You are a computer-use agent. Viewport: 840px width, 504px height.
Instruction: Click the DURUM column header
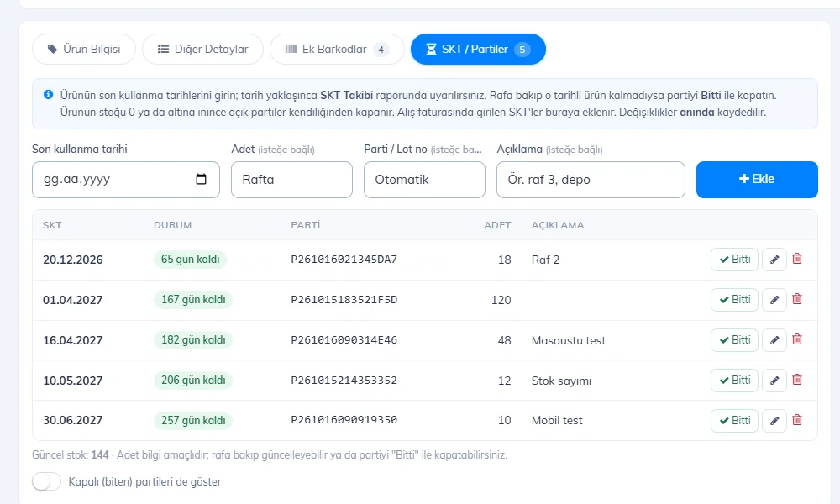pyautogui.click(x=172, y=225)
